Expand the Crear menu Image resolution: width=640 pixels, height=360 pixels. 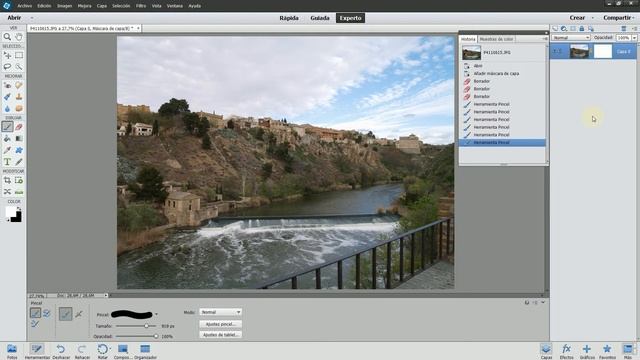(x=581, y=18)
